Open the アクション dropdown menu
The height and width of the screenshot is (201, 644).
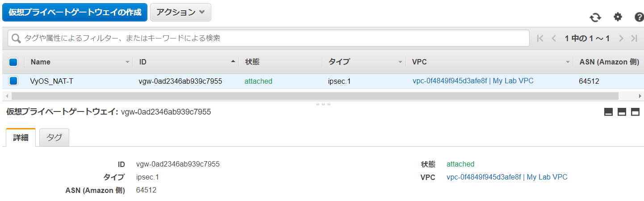click(x=180, y=12)
